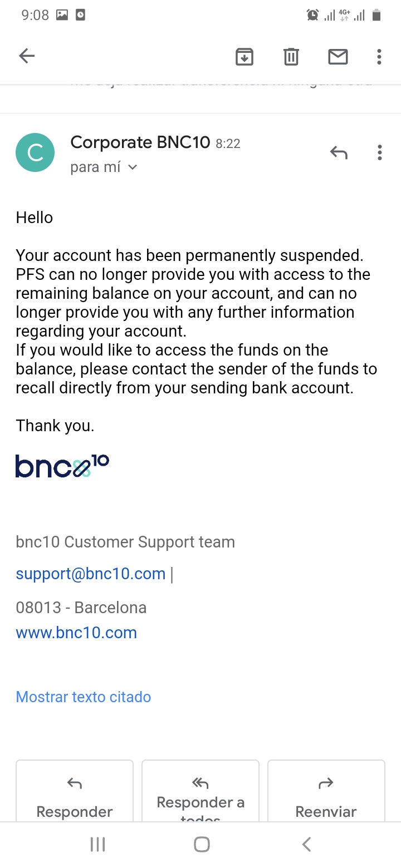Tap the Android home button
Image resolution: width=401 pixels, height=868 pixels.
[x=201, y=845]
